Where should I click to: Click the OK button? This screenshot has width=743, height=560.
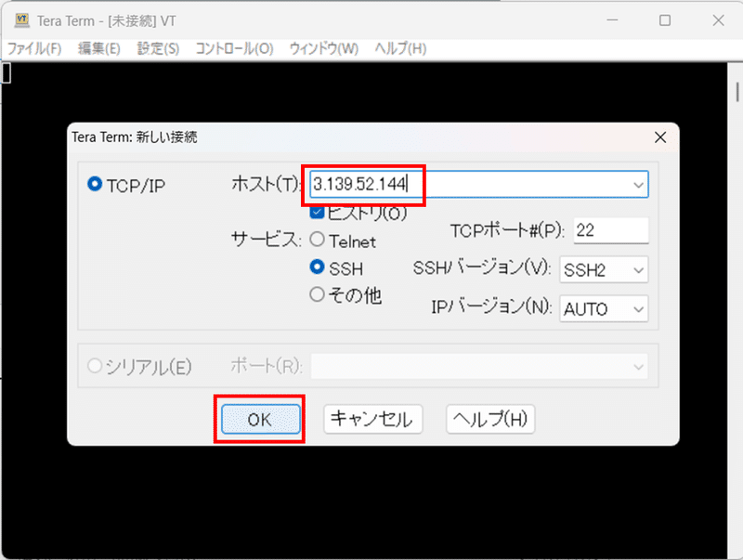pyautogui.click(x=261, y=419)
